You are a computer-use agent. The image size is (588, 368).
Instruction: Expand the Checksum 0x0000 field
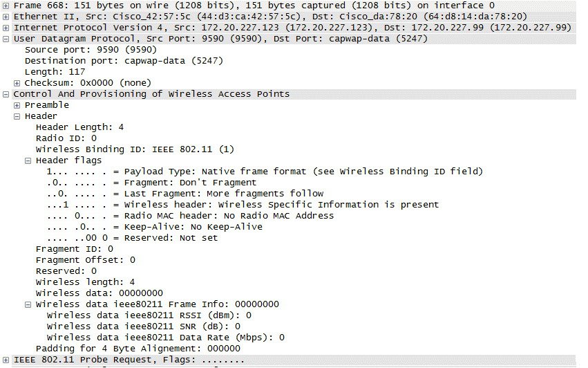pos(17,83)
